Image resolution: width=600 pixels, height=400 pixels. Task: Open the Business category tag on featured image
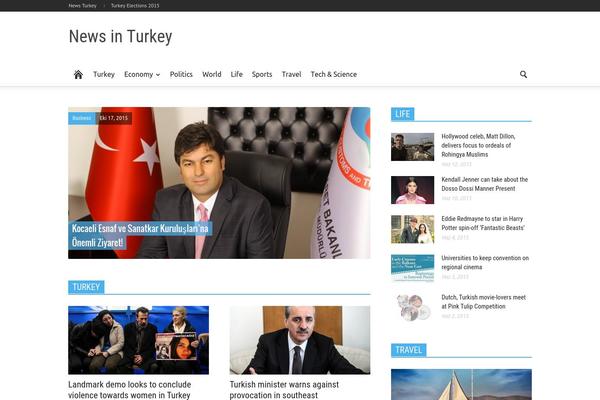point(82,118)
